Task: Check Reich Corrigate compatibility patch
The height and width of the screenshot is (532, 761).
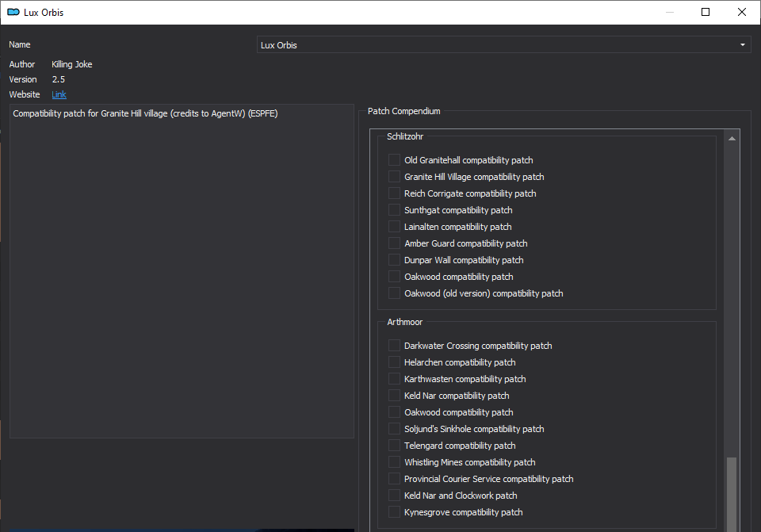Action: point(394,193)
